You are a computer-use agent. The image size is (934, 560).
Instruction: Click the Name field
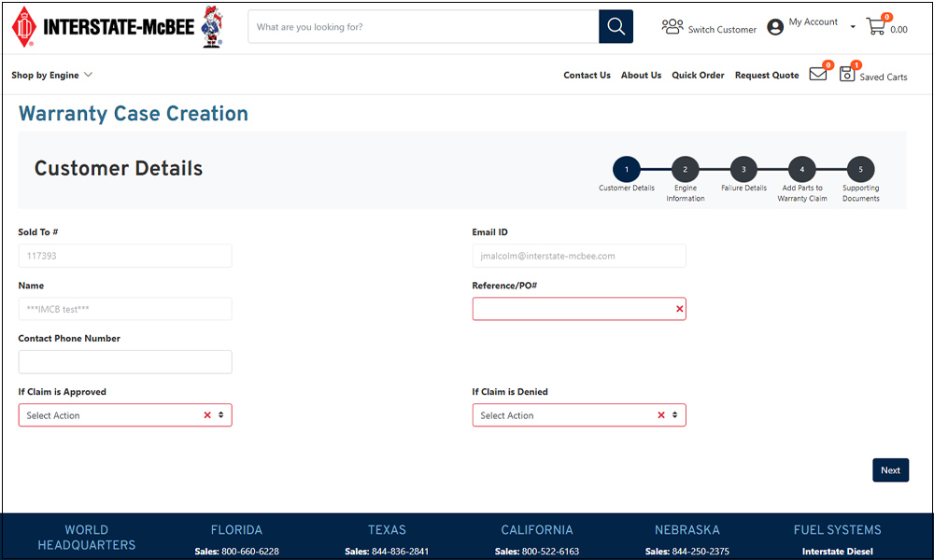pyautogui.click(x=125, y=309)
